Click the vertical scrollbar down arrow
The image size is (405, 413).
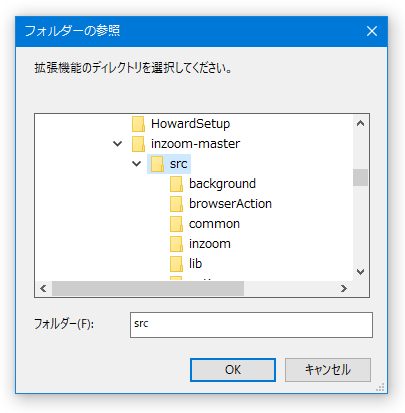click(360, 272)
